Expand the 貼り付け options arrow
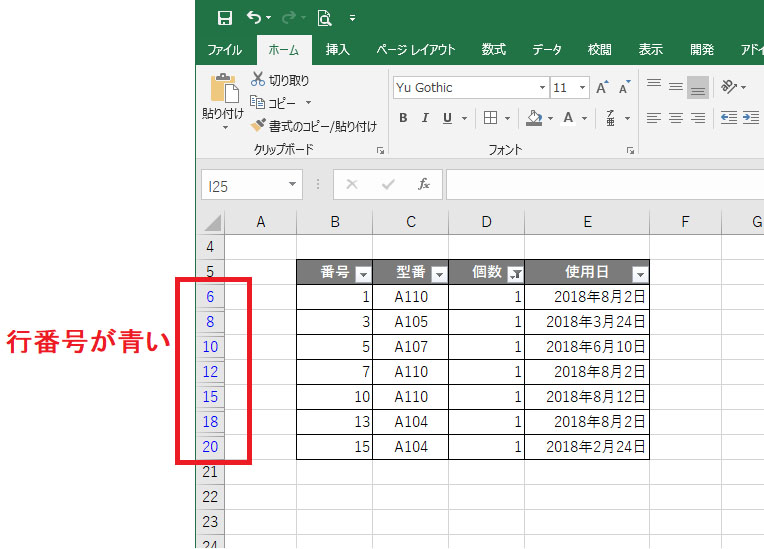 [225, 128]
